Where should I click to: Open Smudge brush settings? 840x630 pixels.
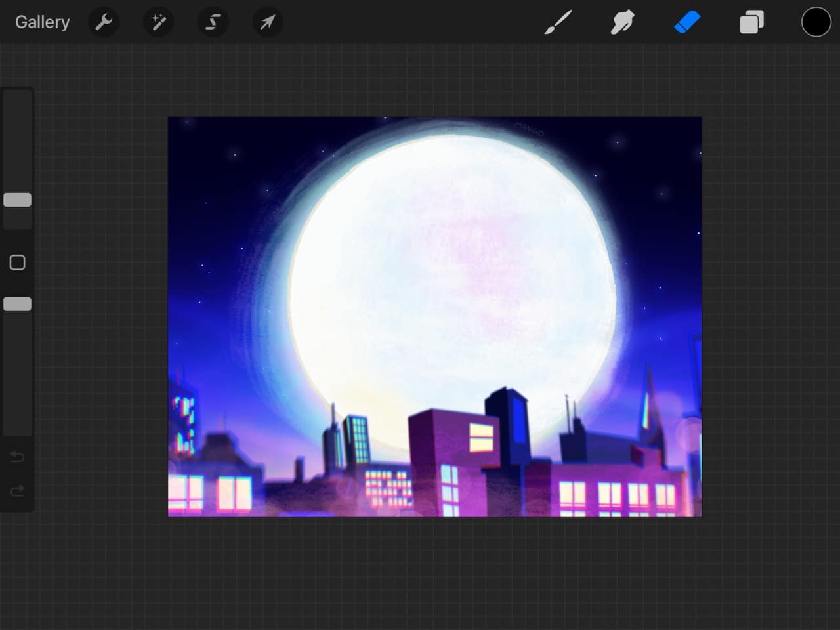tap(622, 22)
